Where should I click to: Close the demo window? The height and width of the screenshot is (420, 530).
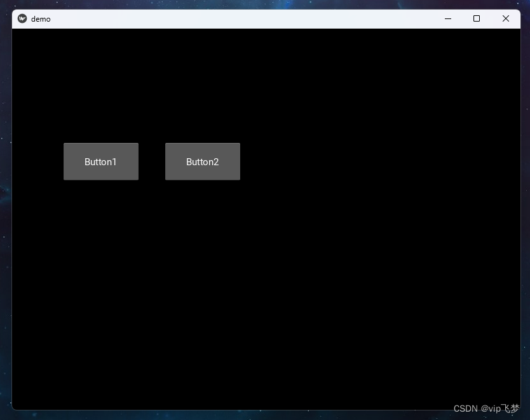pos(506,18)
